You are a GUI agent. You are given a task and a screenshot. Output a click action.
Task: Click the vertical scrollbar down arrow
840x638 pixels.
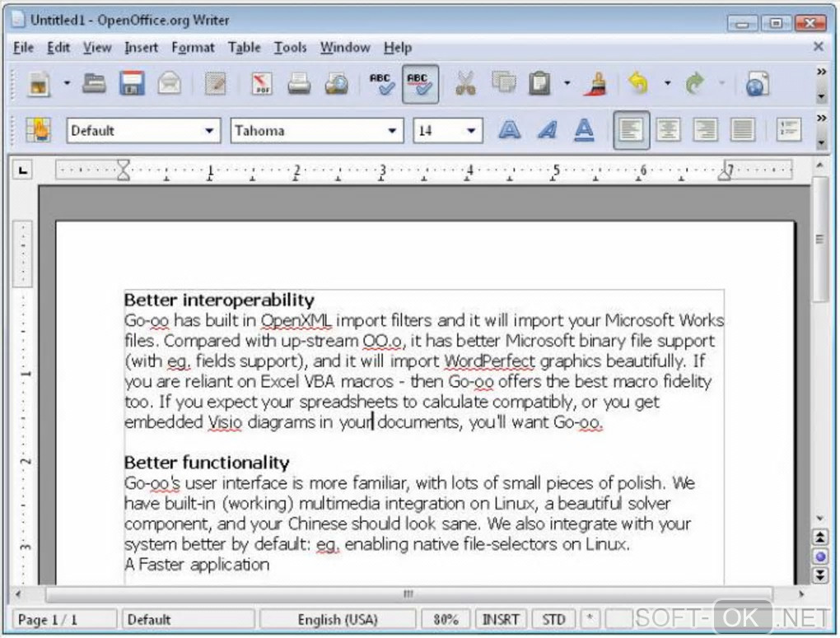819,519
